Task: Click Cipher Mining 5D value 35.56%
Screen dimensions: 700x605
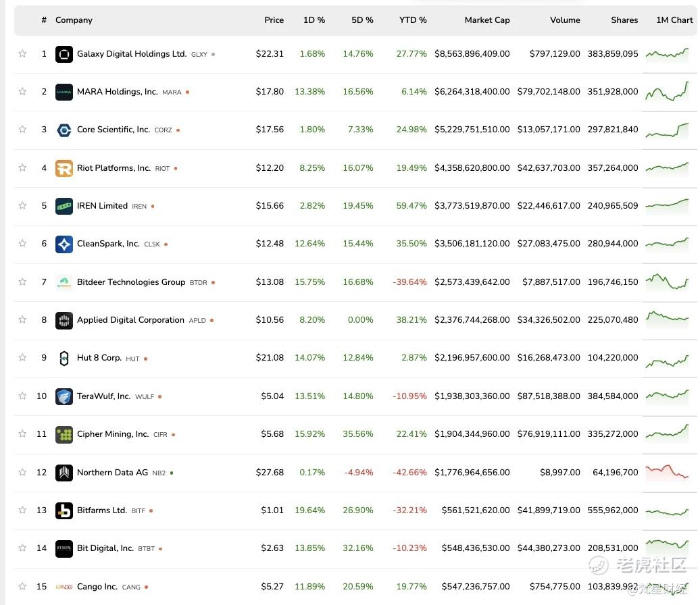Action: point(357,434)
